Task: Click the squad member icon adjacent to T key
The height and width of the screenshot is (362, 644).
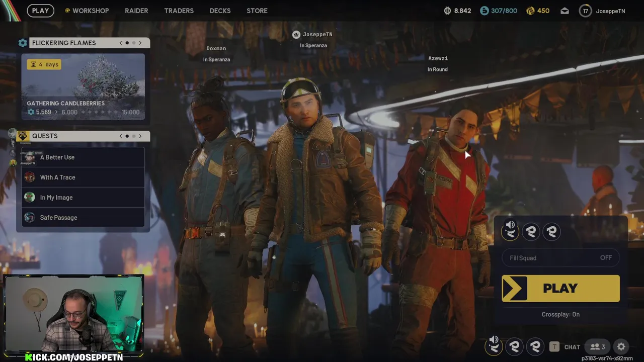Action: pos(535,346)
